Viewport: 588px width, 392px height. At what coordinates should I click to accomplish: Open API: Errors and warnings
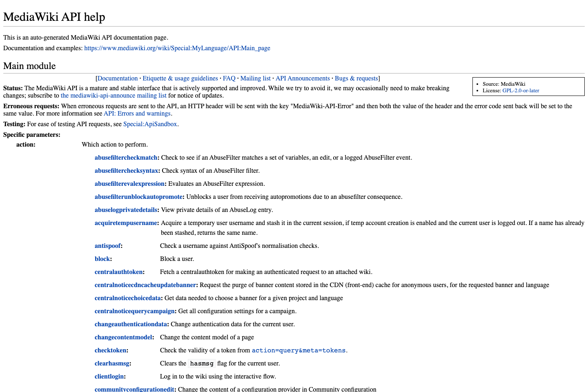point(137,113)
